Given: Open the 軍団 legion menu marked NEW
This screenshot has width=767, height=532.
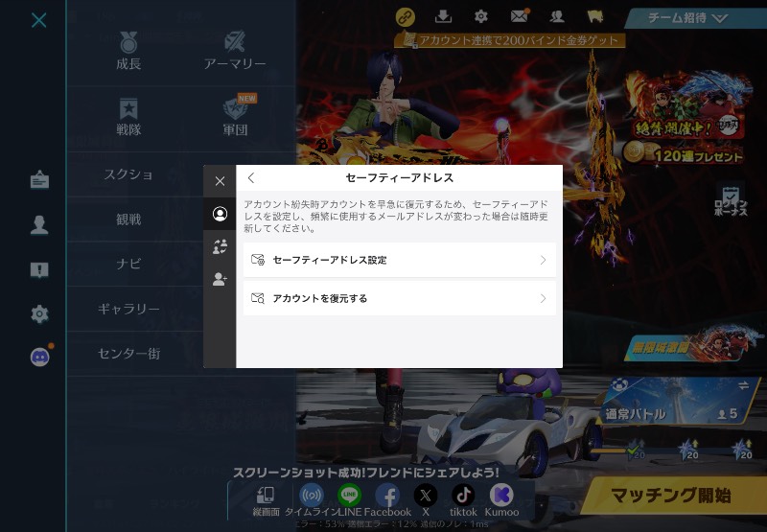Looking at the screenshot, I should 235,117.
